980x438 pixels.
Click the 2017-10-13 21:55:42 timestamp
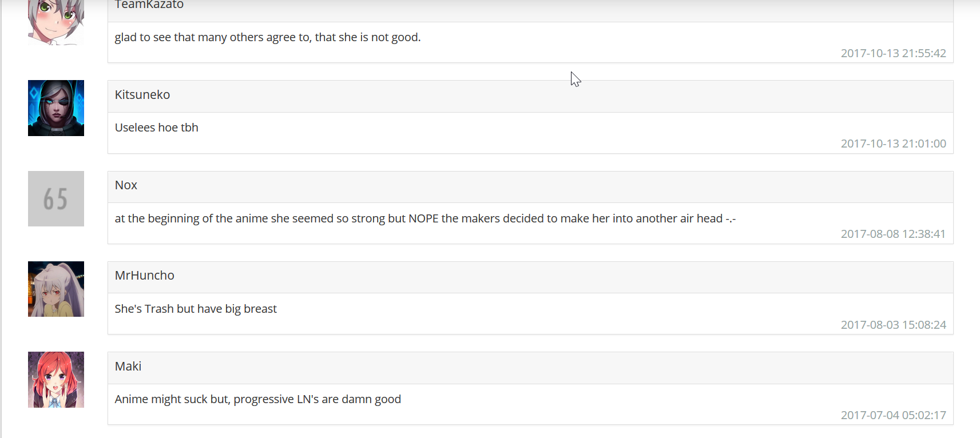(x=893, y=53)
